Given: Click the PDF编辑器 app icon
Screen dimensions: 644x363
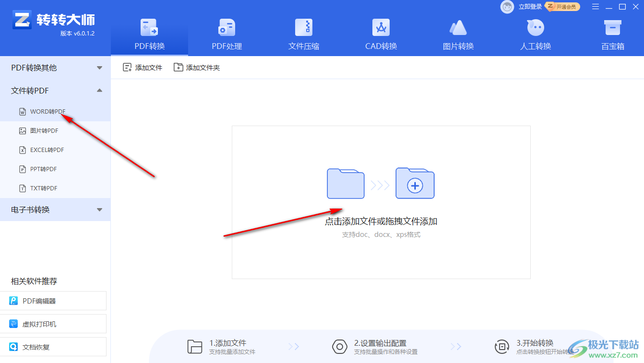Looking at the screenshot, I should point(13,301).
